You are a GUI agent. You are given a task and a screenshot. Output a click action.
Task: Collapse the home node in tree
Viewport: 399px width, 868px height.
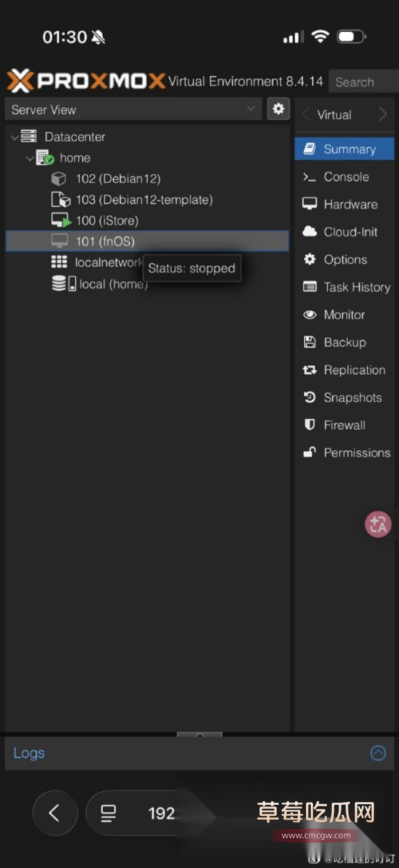coord(30,159)
